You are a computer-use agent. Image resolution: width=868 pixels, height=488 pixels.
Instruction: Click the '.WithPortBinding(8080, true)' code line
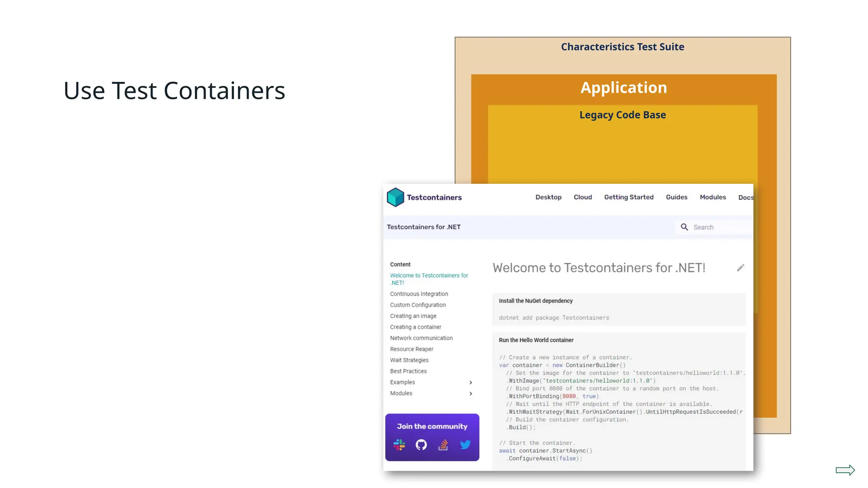point(552,396)
